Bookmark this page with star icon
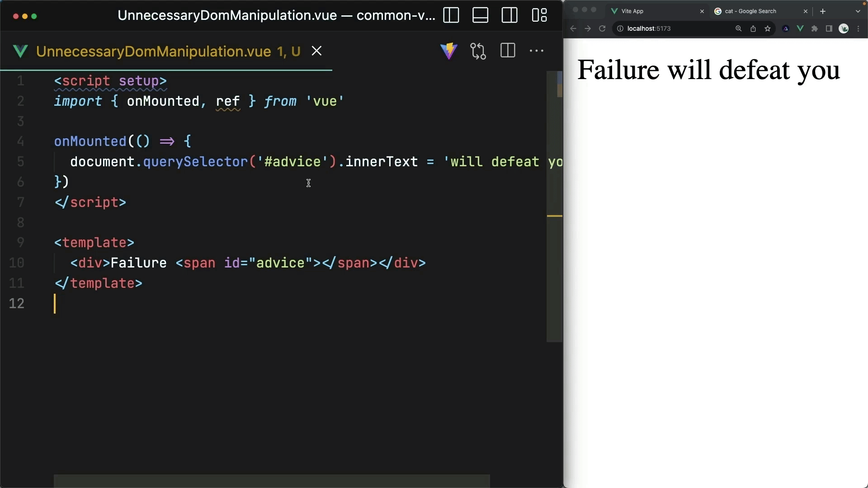 coord(768,28)
